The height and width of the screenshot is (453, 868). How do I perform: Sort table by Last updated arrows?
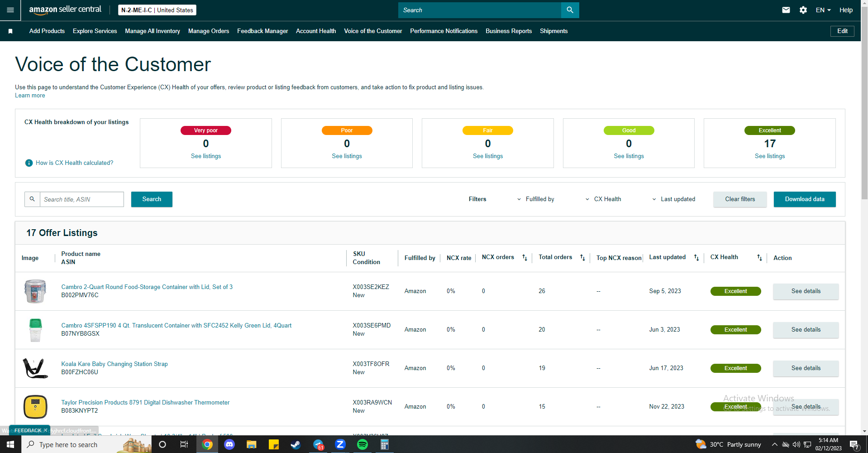pos(696,258)
